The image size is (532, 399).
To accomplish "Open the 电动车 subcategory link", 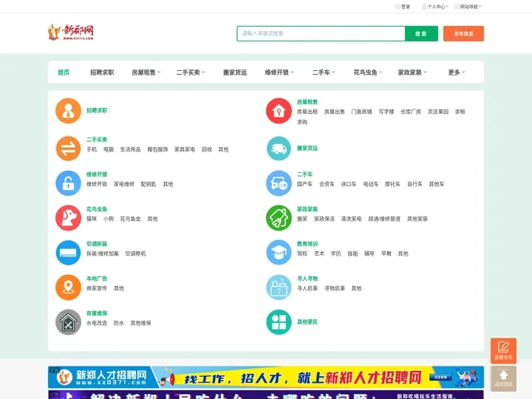I will [x=371, y=184].
